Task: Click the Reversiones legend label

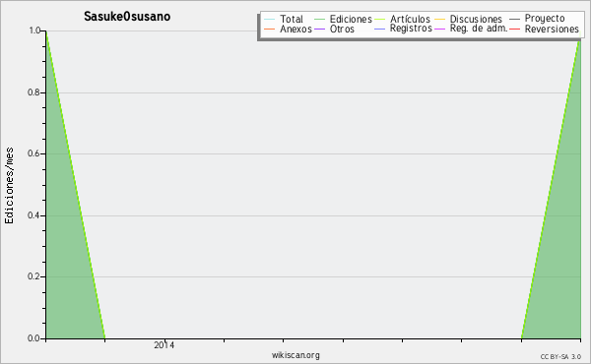Action: click(x=552, y=29)
